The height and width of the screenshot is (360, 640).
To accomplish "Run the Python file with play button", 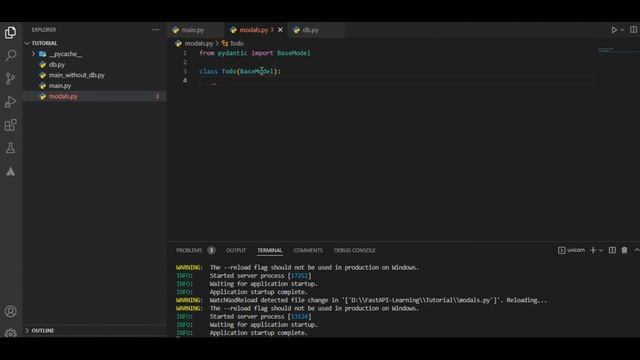I will (x=614, y=30).
